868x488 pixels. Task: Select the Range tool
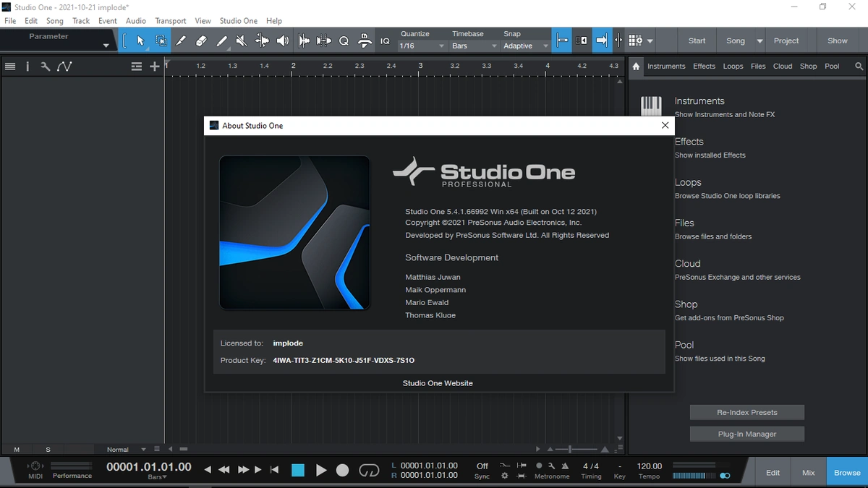161,40
